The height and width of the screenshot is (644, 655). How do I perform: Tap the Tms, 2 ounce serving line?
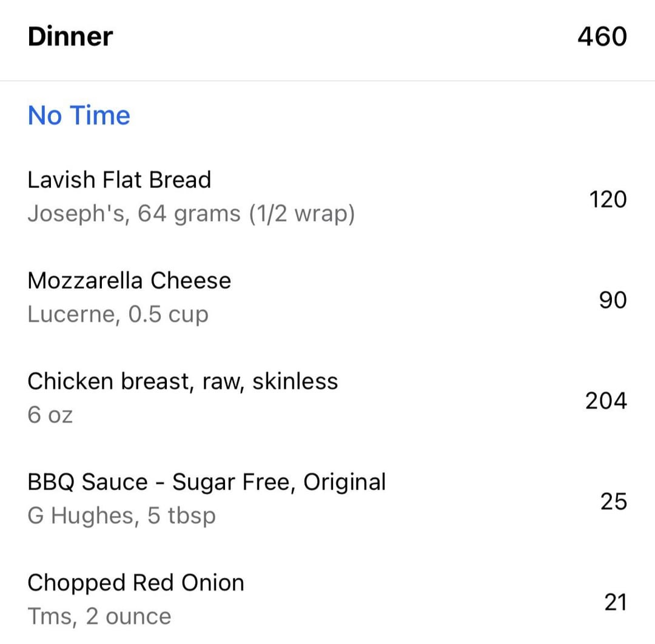click(x=99, y=616)
